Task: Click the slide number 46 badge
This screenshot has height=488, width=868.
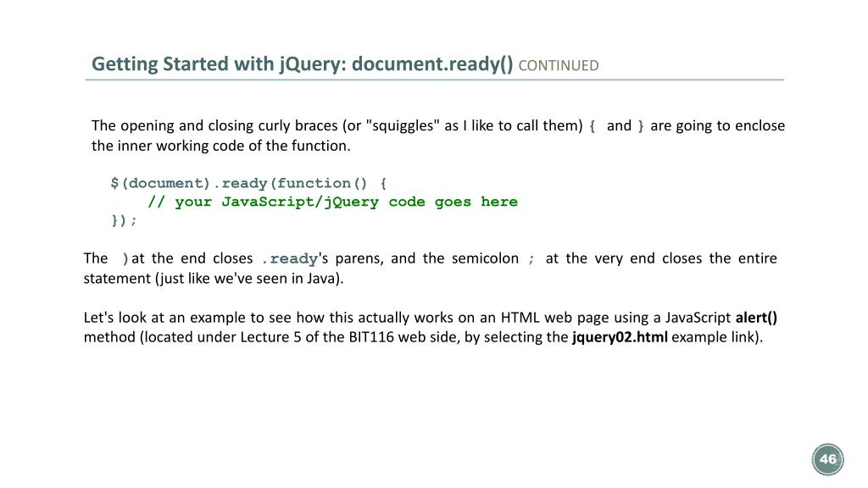Action: [x=827, y=460]
